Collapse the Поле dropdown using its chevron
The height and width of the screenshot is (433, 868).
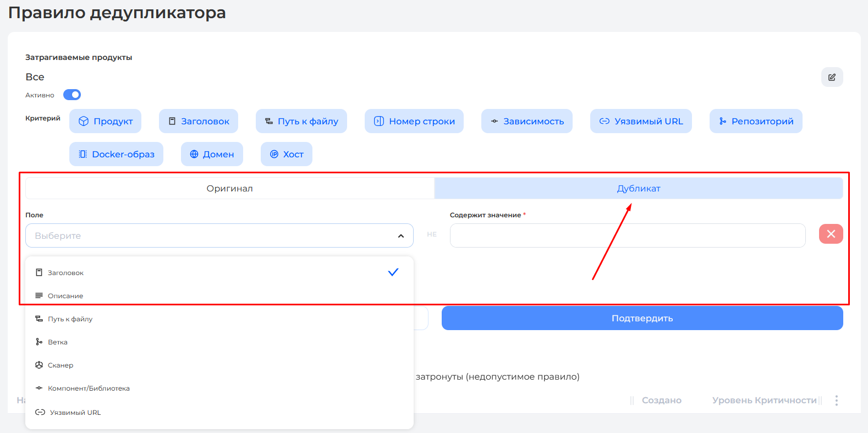401,235
